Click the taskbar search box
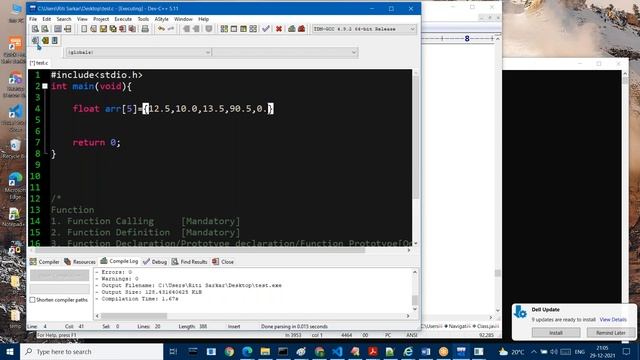Image resolution: width=640 pixels, height=360 pixels. 92,351
